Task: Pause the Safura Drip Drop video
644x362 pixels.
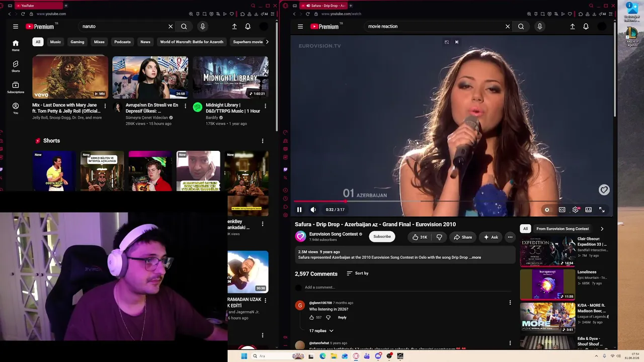Action: point(299,210)
